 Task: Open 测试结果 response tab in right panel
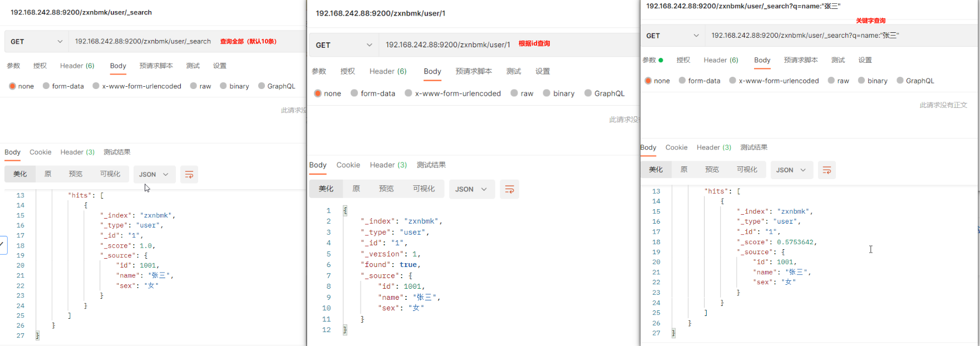754,147
